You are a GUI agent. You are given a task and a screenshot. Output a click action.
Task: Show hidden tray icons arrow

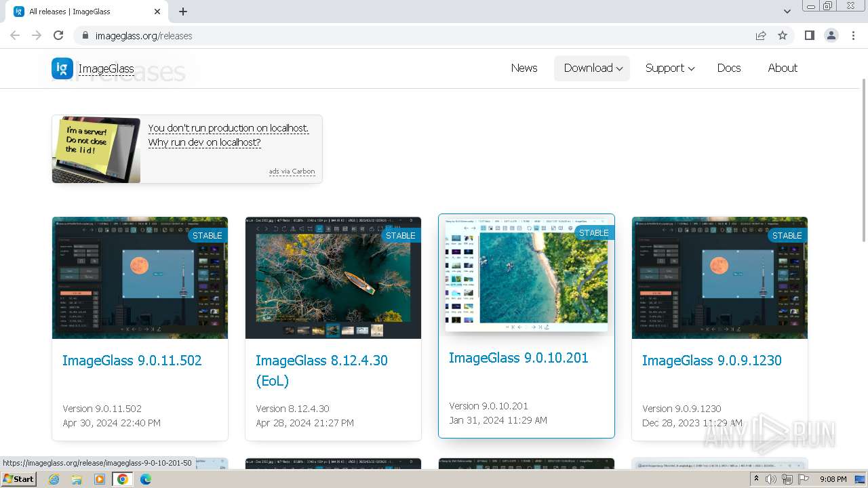[756, 479]
